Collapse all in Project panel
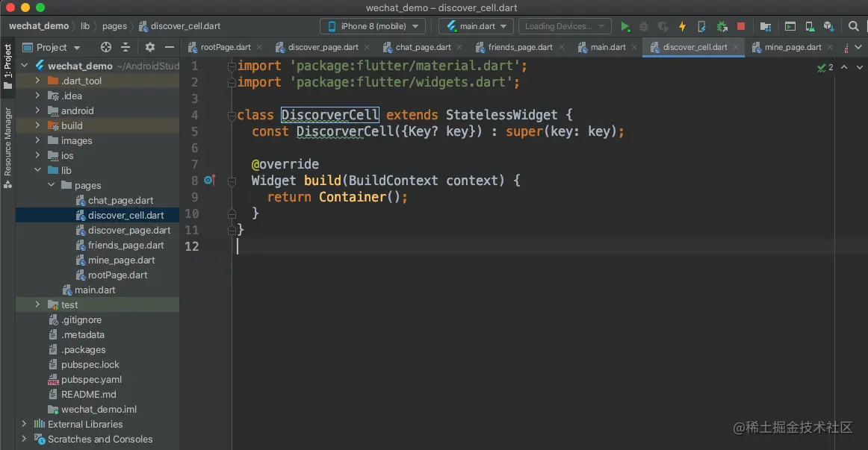Image resolution: width=868 pixels, height=450 pixels. click(125, 47)
